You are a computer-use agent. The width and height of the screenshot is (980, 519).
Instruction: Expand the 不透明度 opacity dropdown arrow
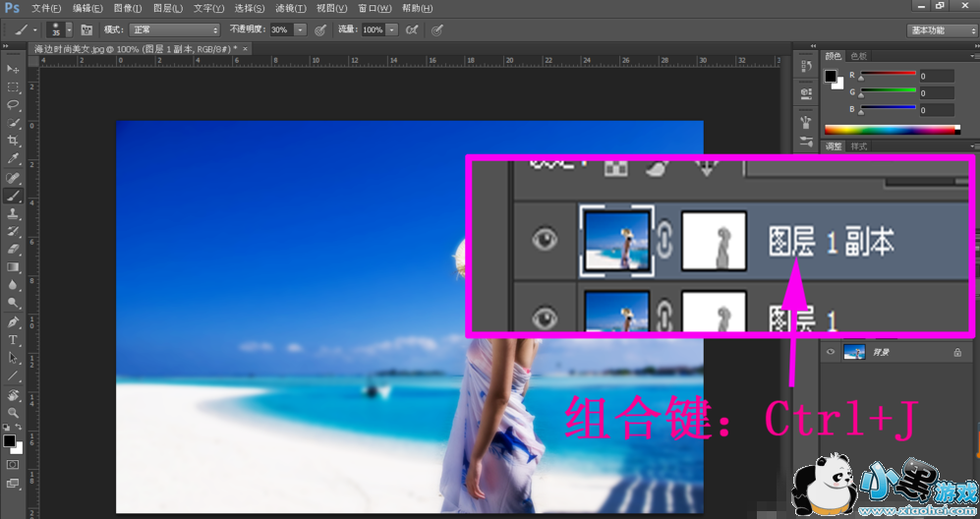(x=300, y=30)
